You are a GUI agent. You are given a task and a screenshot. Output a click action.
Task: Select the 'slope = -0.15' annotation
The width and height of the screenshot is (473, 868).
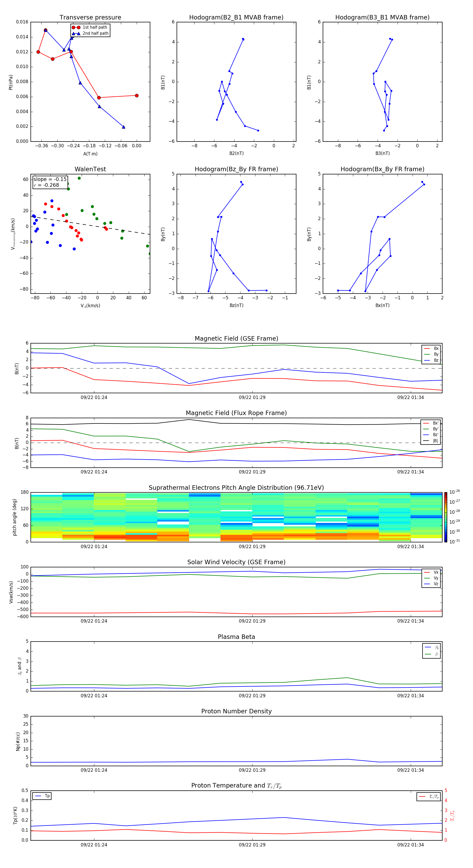point(50,179)
